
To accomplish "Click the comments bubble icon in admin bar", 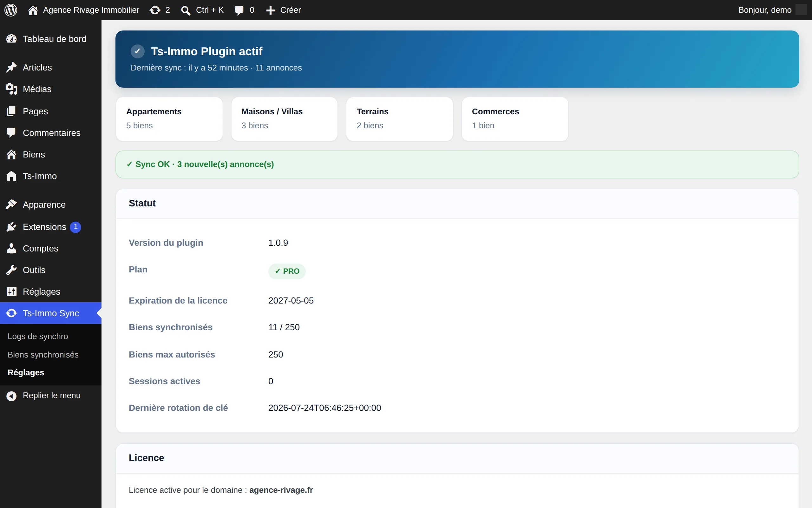I will [239, 10].
